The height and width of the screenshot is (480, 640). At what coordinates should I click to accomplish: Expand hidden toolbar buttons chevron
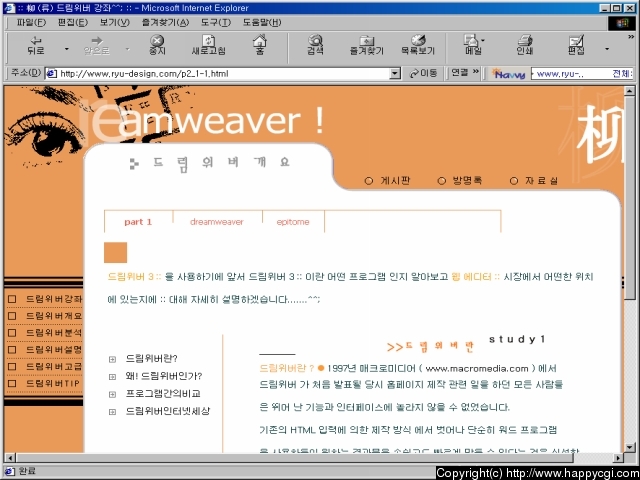click(631, 37)
